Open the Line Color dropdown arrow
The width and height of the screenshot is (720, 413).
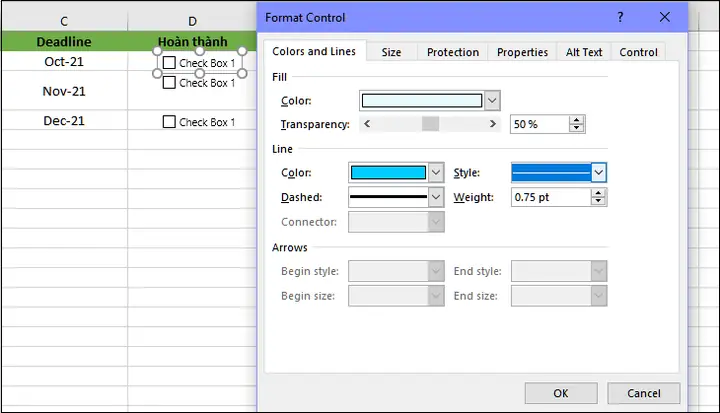pos(436,173)
